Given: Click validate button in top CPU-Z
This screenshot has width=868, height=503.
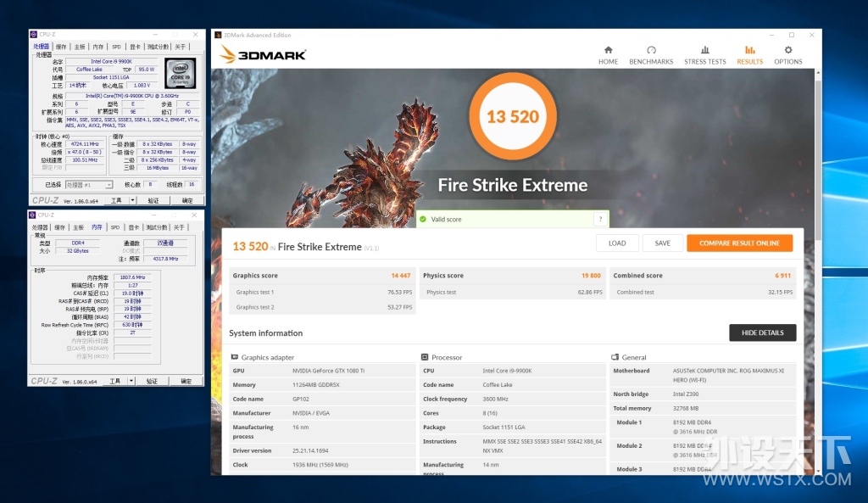Looking at the screenshot, I should pyautogui.click(x=153, y=200).
